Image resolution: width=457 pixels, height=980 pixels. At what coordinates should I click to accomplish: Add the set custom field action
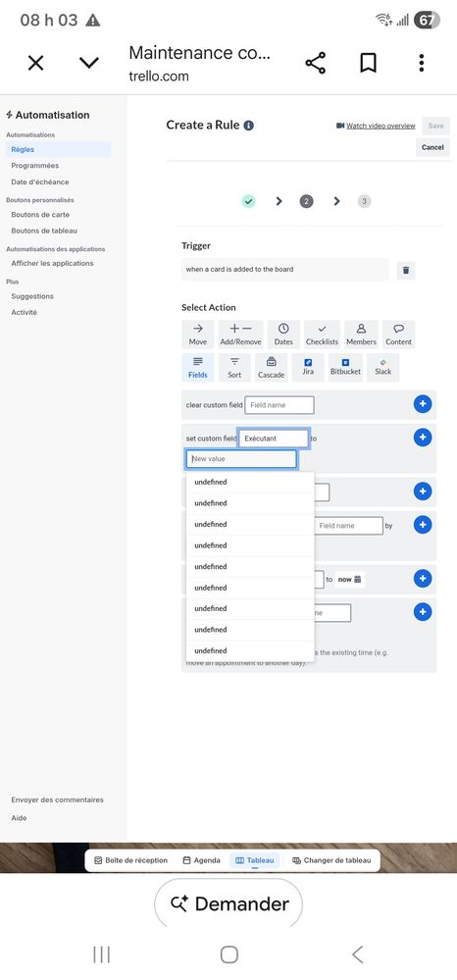[423, 437]
